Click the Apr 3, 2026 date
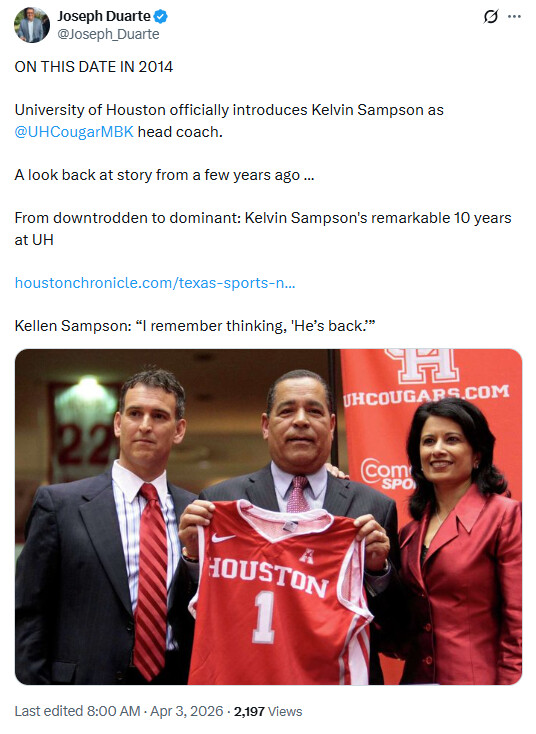Viewport: 536px width, 734px height. pyautogui.click(x=187, y=711)
